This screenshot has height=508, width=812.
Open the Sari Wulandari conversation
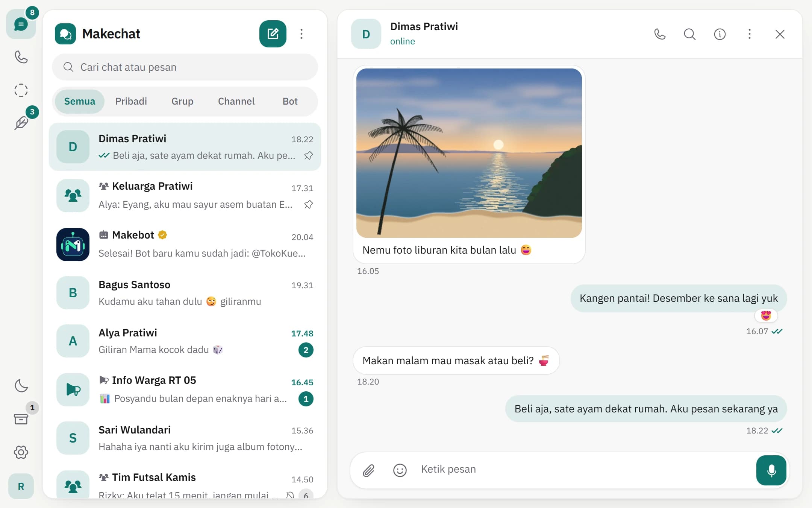click(x=185, y=438)
